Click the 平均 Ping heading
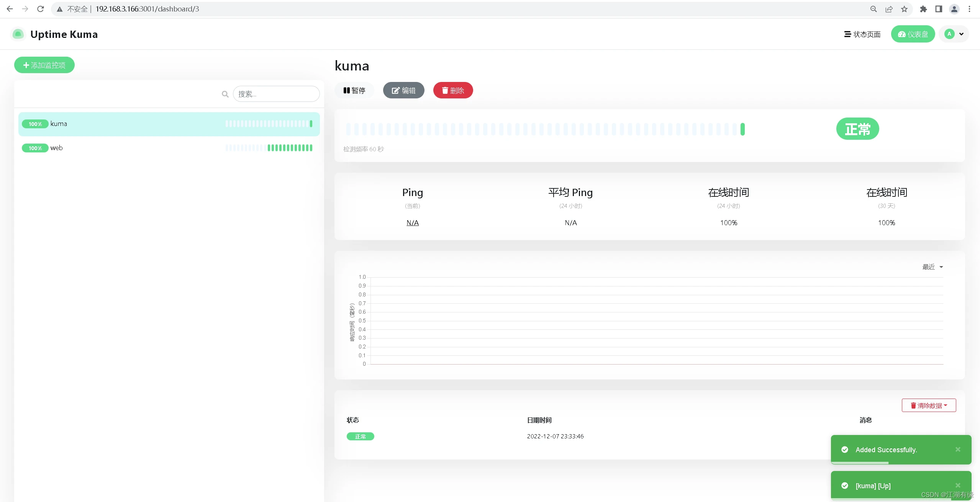 tap(570, 193)
